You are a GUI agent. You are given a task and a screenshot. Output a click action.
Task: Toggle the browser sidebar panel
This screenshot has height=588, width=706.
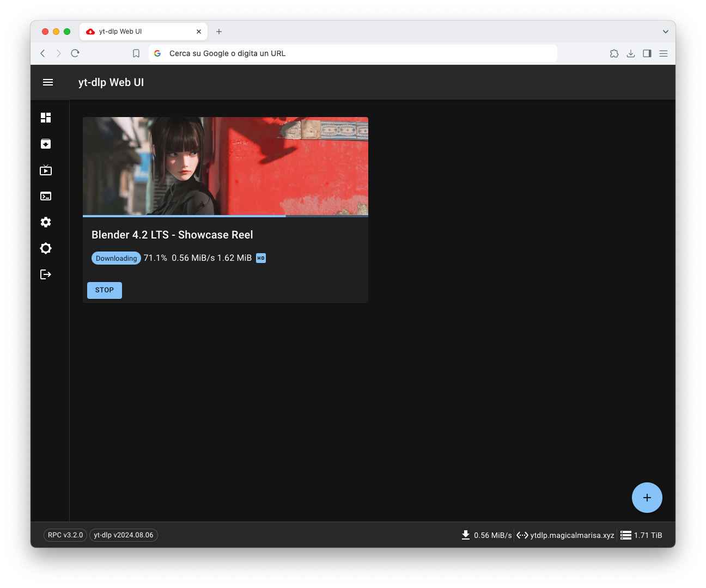coord(647,53)
